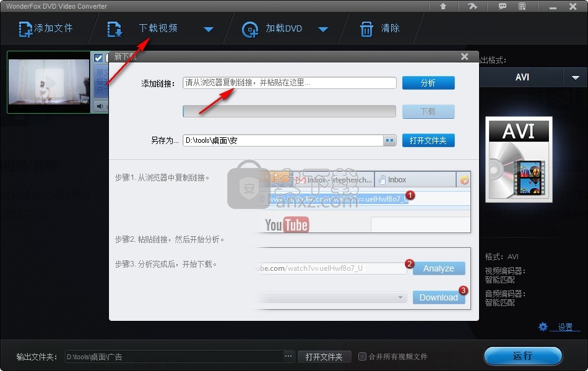
Task: Click the 加载DVD (load DVD) toolbar button
Action: (x=272, y=28)
